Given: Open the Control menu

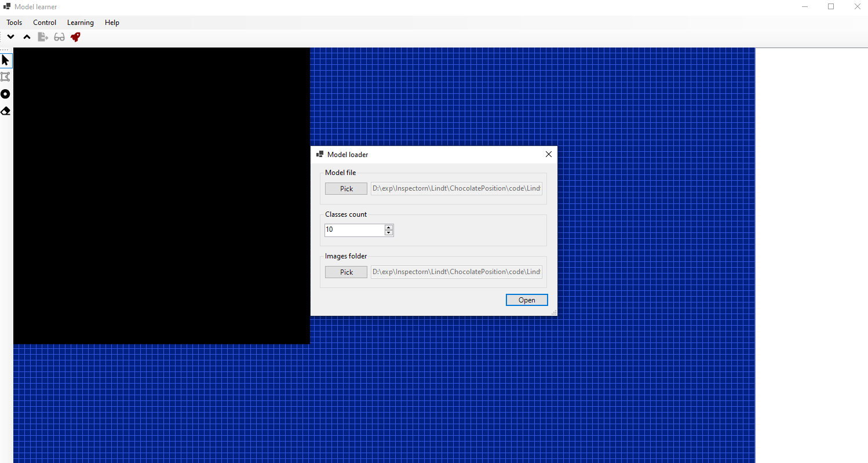Looking at the screenshot, I should [x=45, y=23].
